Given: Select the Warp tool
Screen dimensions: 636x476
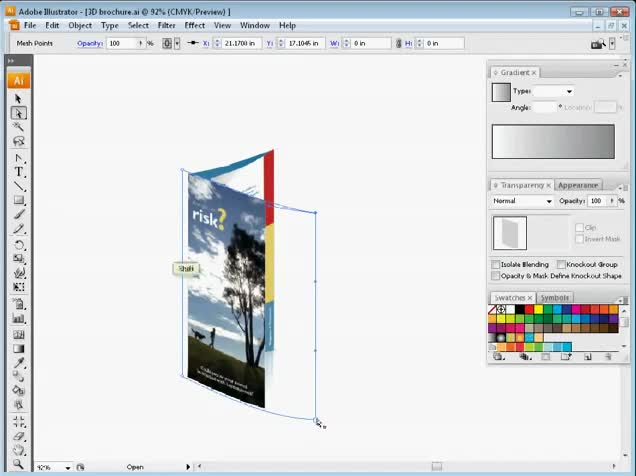Looking at the screenshot, I should point(18,273).
